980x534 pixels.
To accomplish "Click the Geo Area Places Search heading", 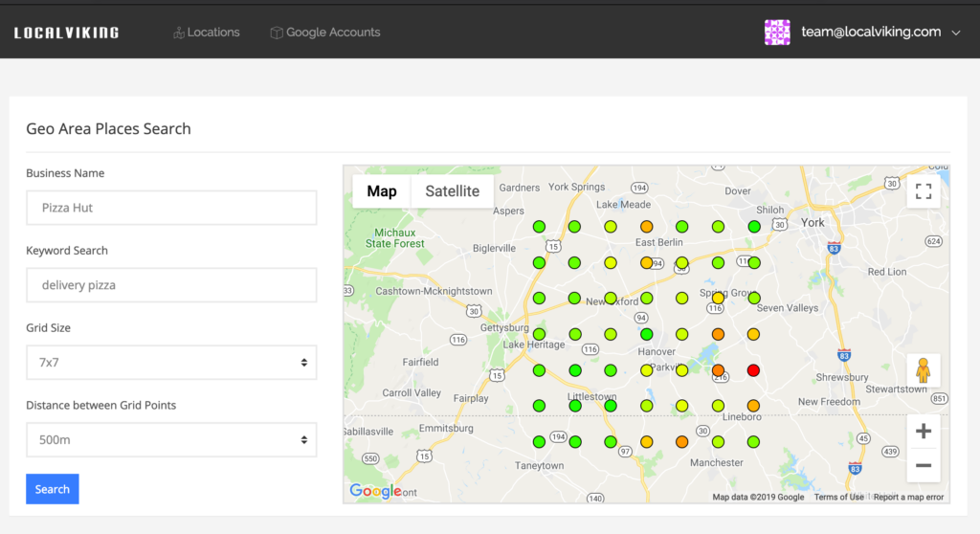I will [108, 129].
